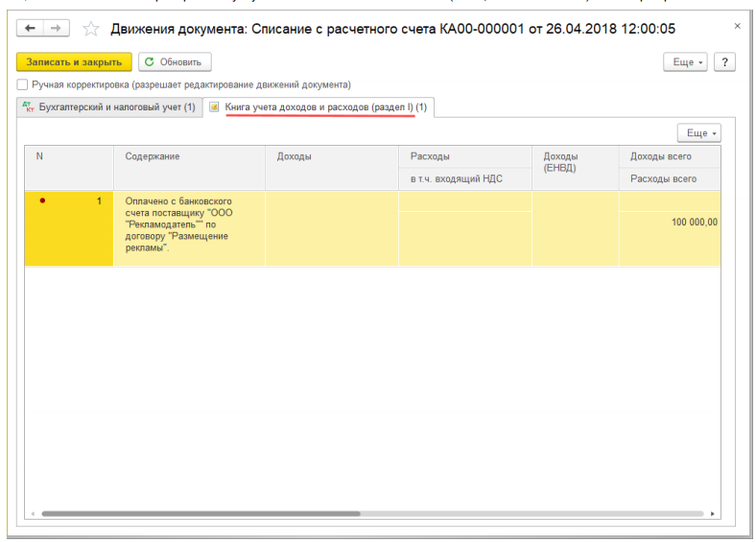Click the Дт/Кт icon on accounting tab
This screenshot has width=756, height=542.
(29, 107)
